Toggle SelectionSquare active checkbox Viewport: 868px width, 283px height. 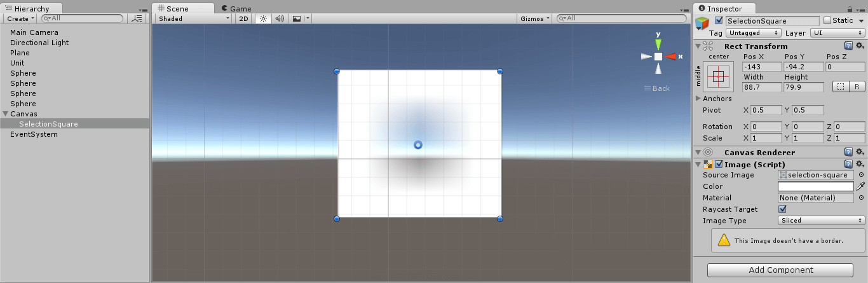point(719,20)
